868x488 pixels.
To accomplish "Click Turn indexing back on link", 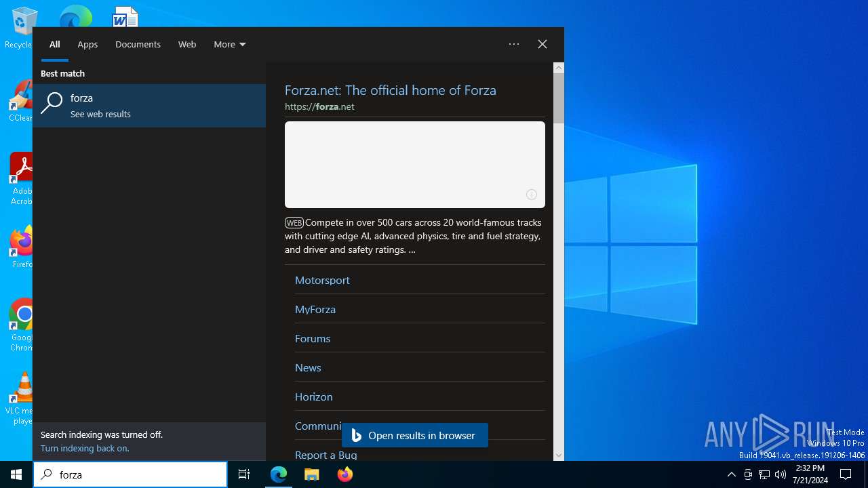I will click(x=85, y=448).
